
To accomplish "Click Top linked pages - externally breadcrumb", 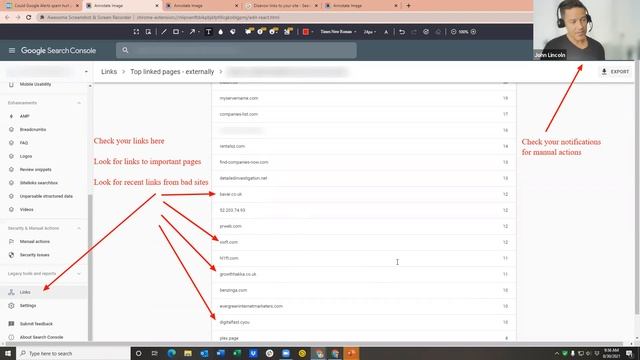I will click(x=172, y=72).
